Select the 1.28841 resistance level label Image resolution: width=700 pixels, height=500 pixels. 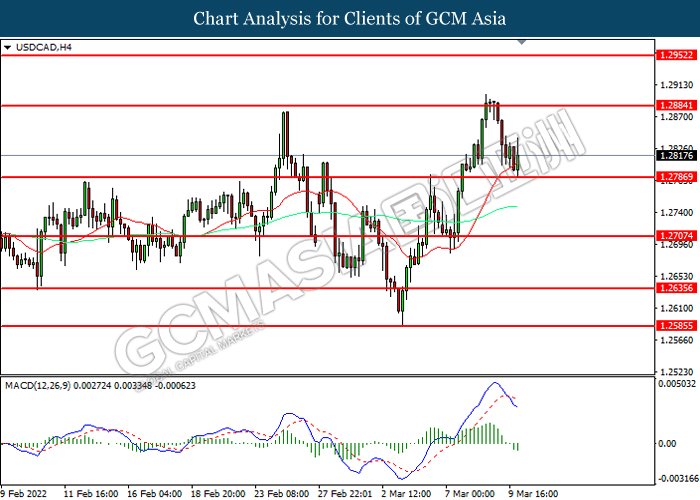677,105
